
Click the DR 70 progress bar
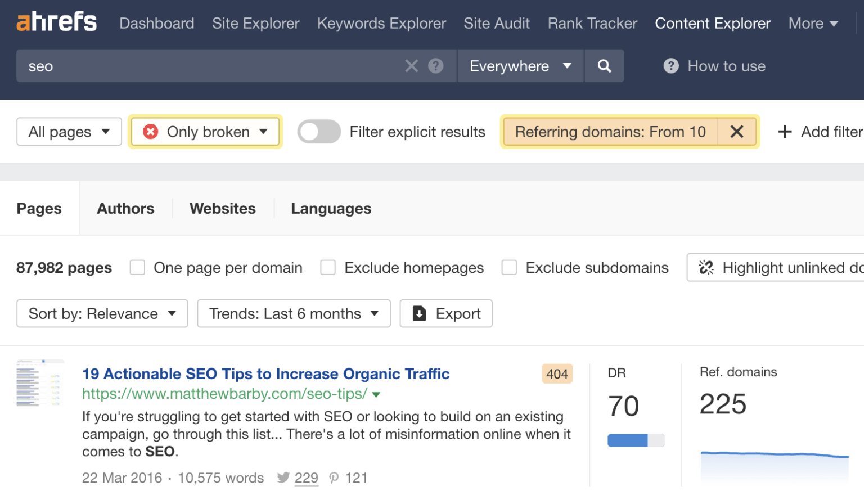tap(636, 440)
